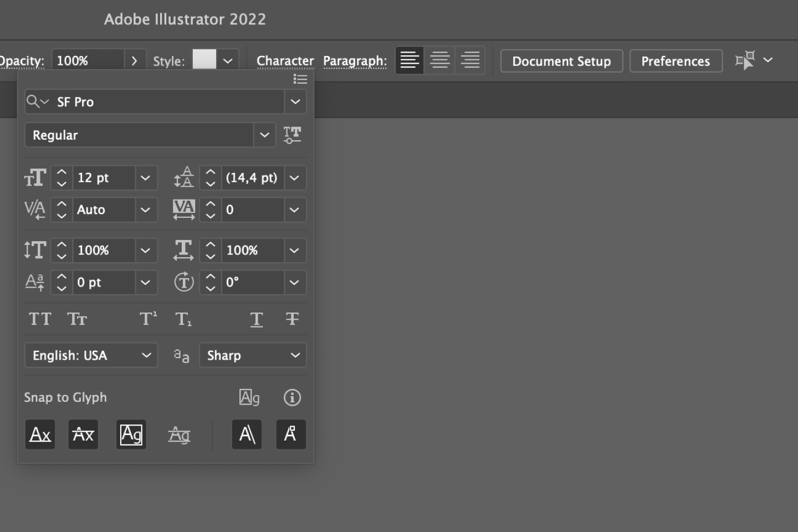The height and width of the screenshot is (532, 798).
Task: Toggle Proximity Guides snap option
Action: [x=179, y=435]
